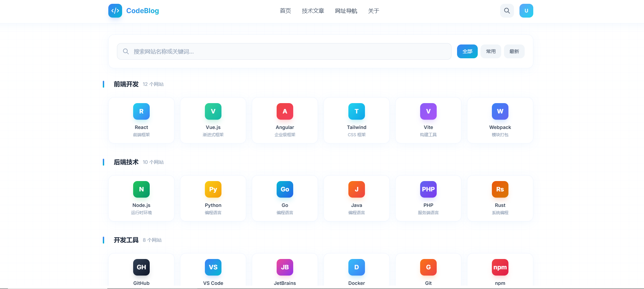The height and width of the screenshot is (289, 644).
Task: Switch filter to 最新
Action: coord(514,51)
